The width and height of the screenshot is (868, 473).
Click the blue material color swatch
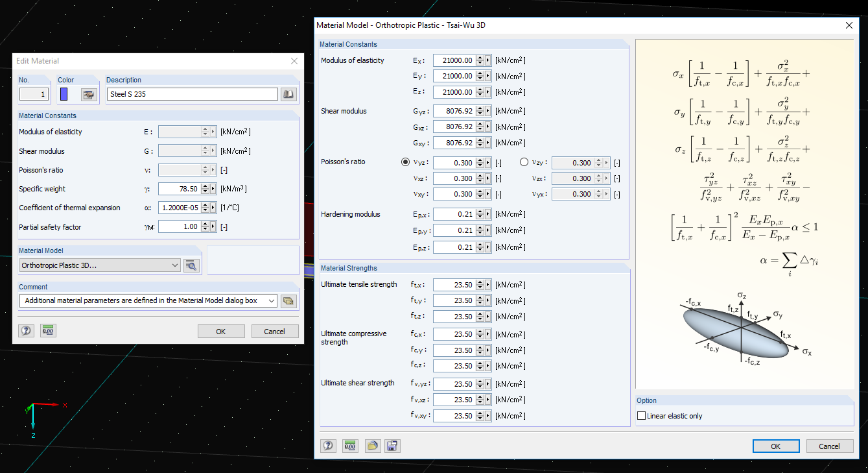click(x=64, y=95)
